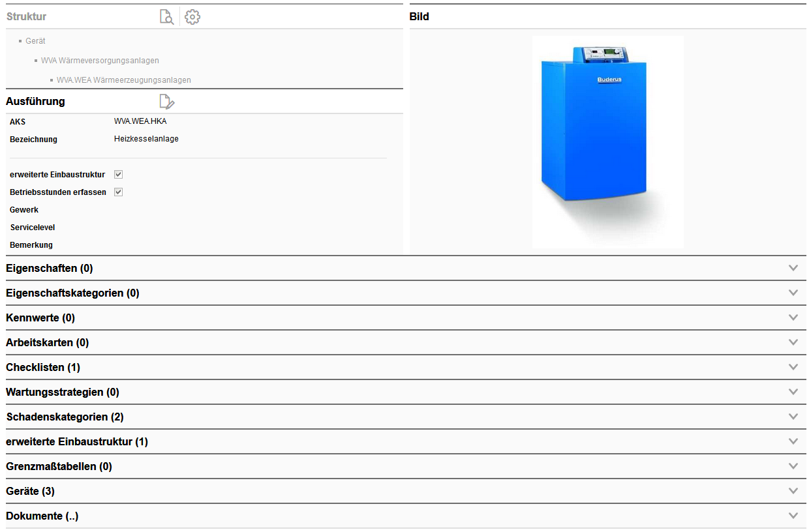The width and height of the screenshot is (809, 532).
Task: Click the search document icon beside Struktur
Action: point(166,17)
